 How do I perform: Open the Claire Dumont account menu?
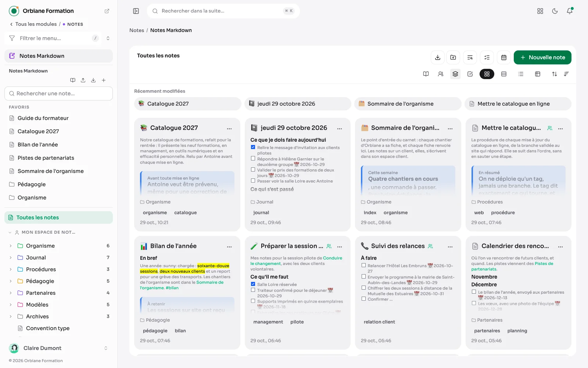pyautogui.click(x=59, y=348)
